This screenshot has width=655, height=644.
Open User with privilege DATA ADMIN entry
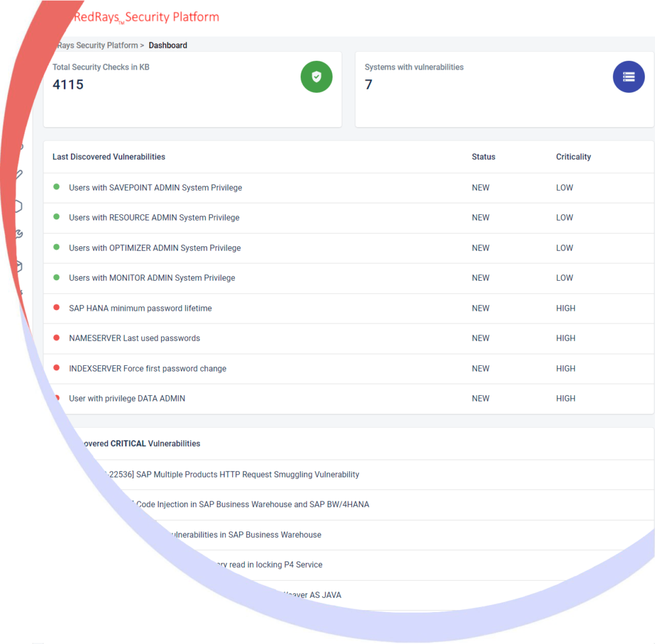tap(127, 398)
